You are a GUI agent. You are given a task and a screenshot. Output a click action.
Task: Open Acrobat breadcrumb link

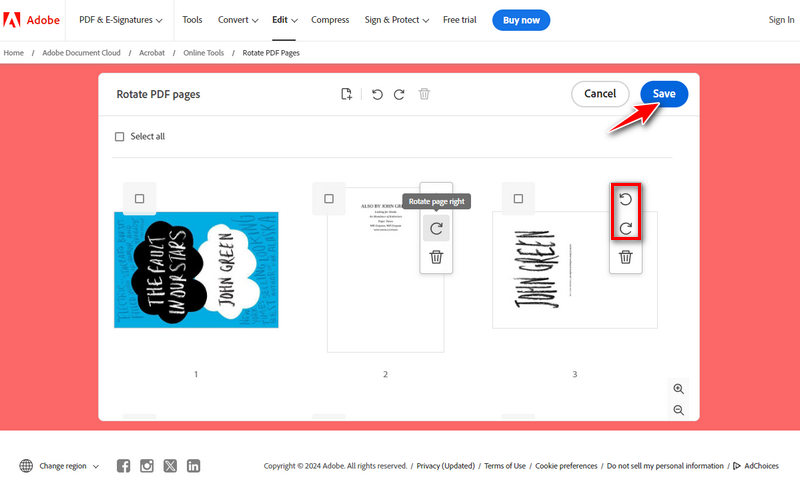pos(152,53)
